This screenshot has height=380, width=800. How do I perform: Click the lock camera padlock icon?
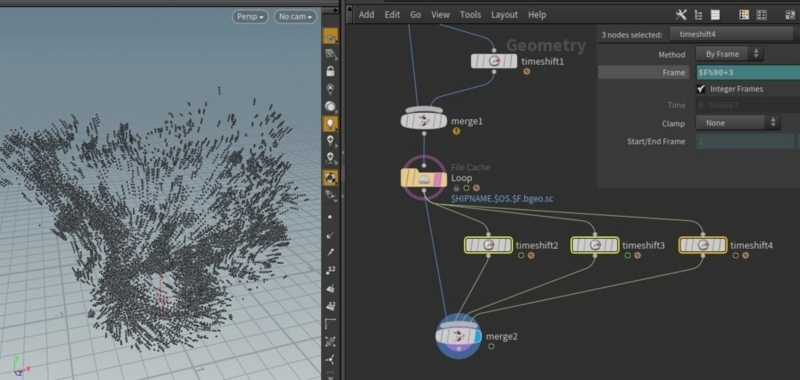[x=330, y=71]
